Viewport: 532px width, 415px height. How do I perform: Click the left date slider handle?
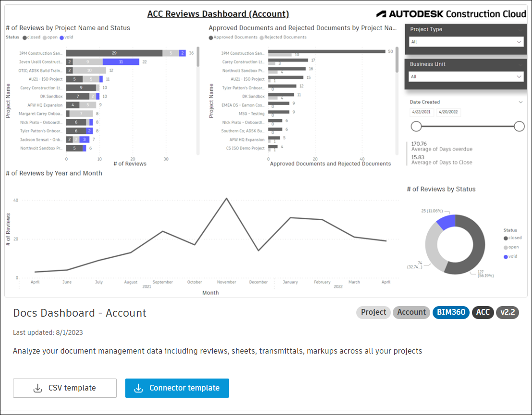tap(416, 127)
